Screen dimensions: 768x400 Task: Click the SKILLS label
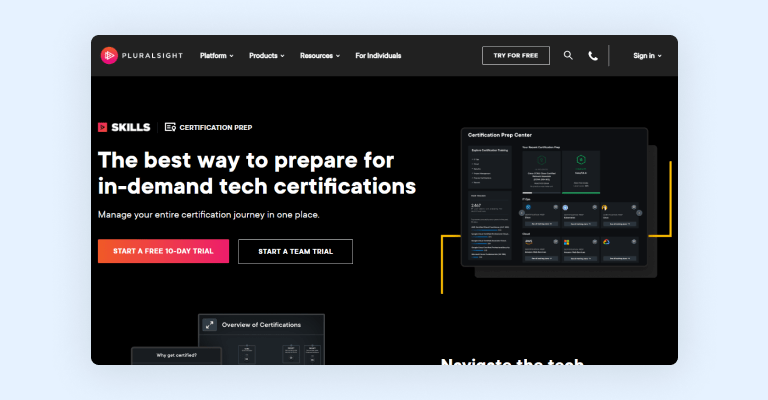[131, 127]
